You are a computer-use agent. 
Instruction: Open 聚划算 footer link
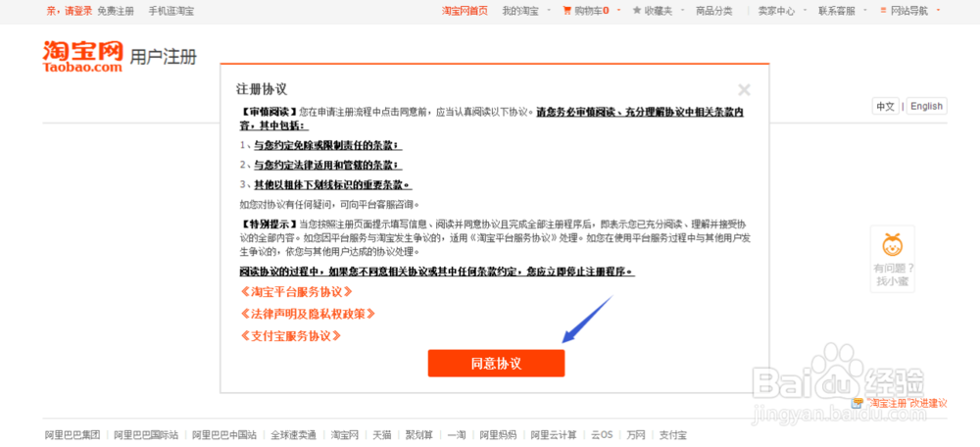(x=419, y=434)
